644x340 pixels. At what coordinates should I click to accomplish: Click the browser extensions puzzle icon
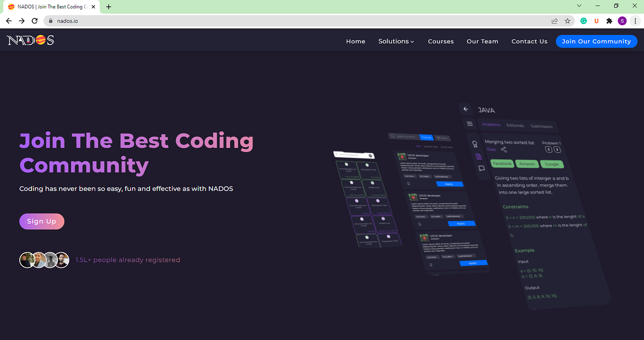pyautogui.click(x=609, y=21)
